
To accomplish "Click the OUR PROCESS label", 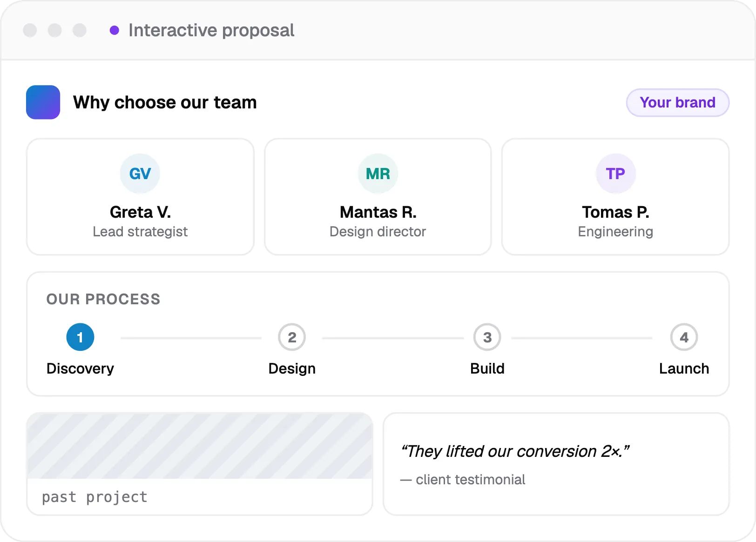I will pos(103,299).
